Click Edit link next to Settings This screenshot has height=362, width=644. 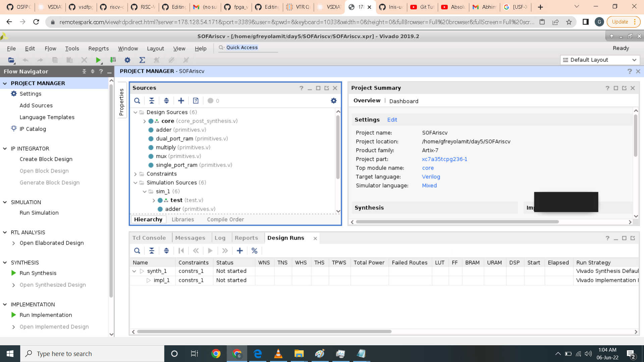pyautogui.click(x=392, y=120)
